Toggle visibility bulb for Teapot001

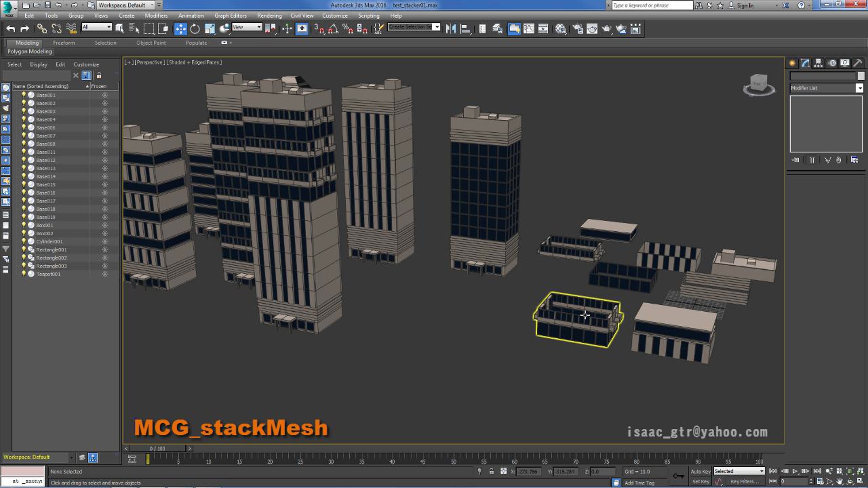[24, 274]
